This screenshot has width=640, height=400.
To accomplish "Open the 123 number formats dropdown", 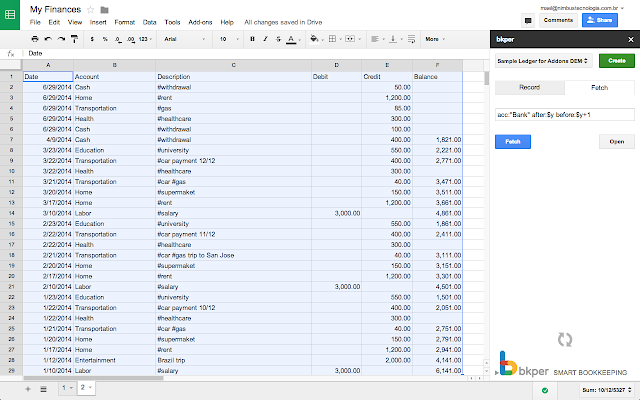I will [x=145, y=39].
